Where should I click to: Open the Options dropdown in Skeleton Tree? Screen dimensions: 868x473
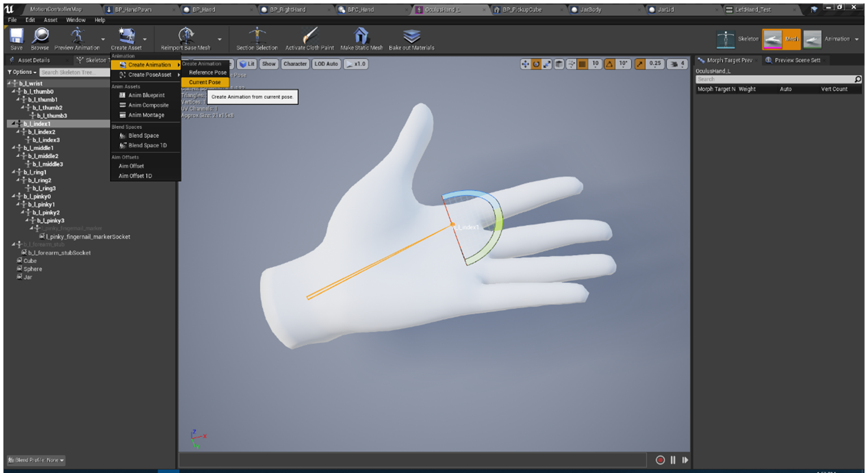click(x=22, y=72)
